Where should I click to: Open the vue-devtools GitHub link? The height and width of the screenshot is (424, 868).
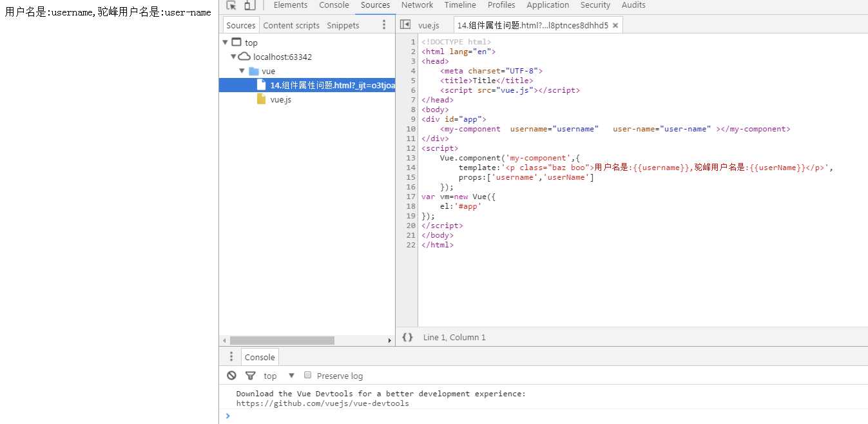pos(322,403)
